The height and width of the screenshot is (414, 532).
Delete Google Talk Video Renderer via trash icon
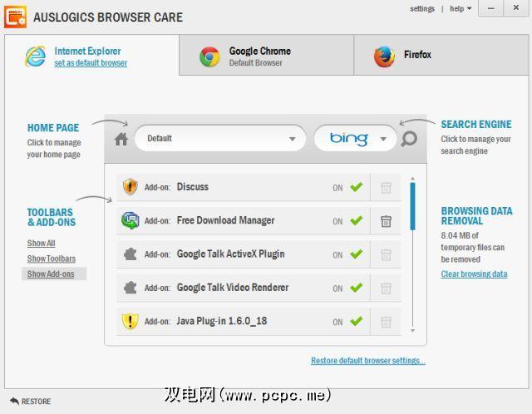(386, 288)
